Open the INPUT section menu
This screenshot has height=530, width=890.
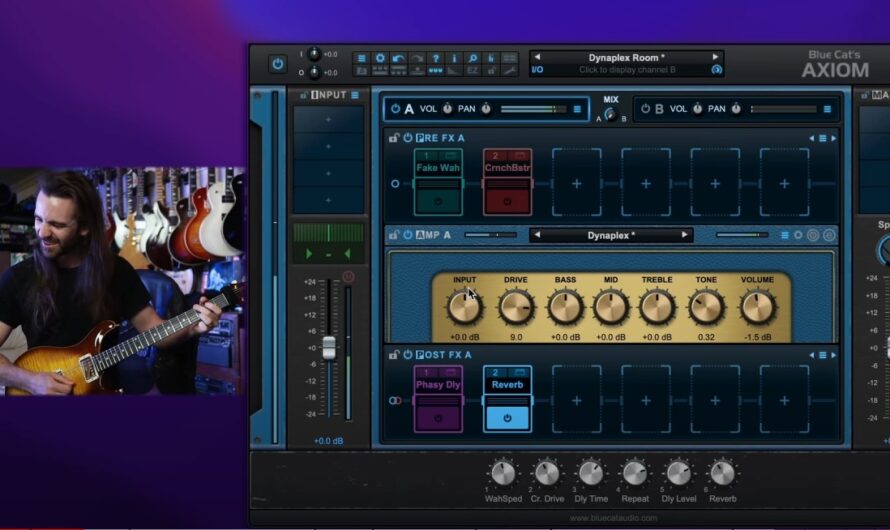pyautogui.click(x=355, y=95)
